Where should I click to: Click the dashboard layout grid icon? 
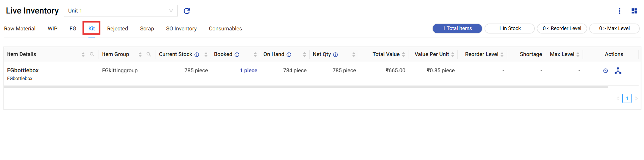pos(634,11)
